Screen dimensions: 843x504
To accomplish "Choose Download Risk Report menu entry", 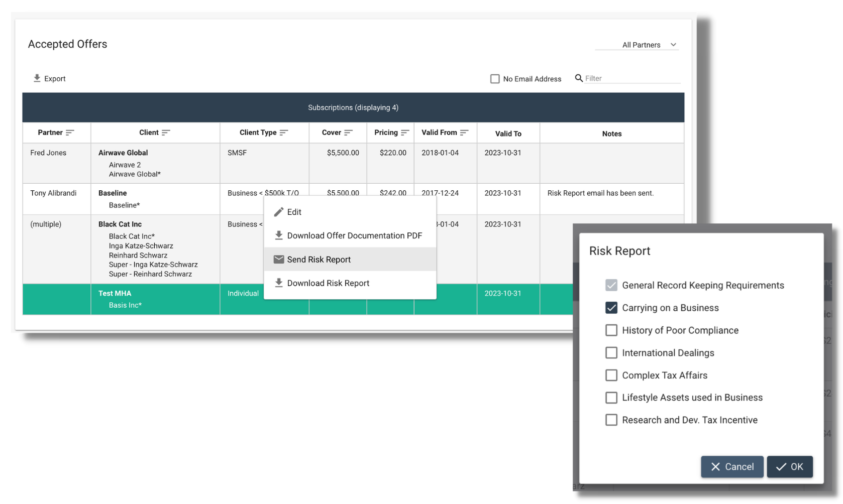I will click(328, 283).
